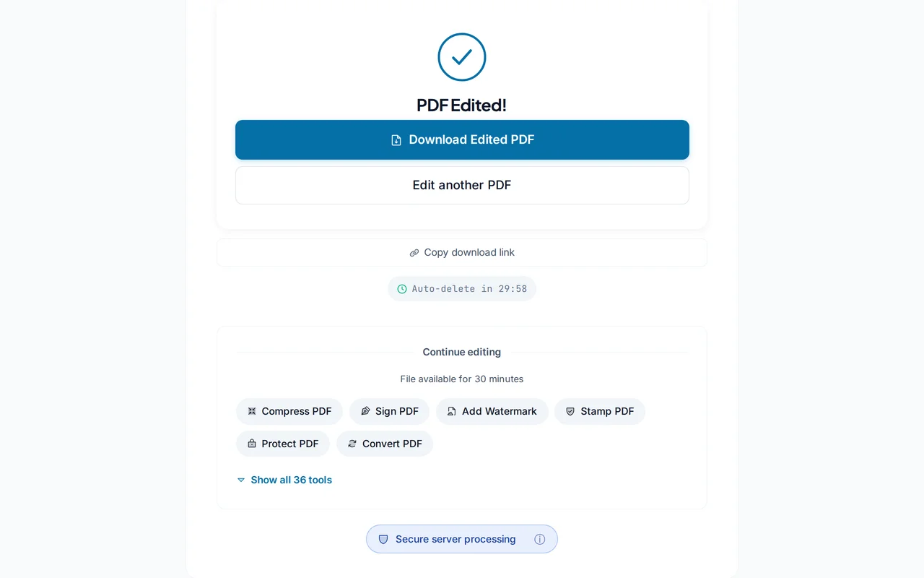The image size is (924, 578).
Task: Click the document icon inside Download Edited PDF
Action: pyautogui.click(x=396, y=139)
